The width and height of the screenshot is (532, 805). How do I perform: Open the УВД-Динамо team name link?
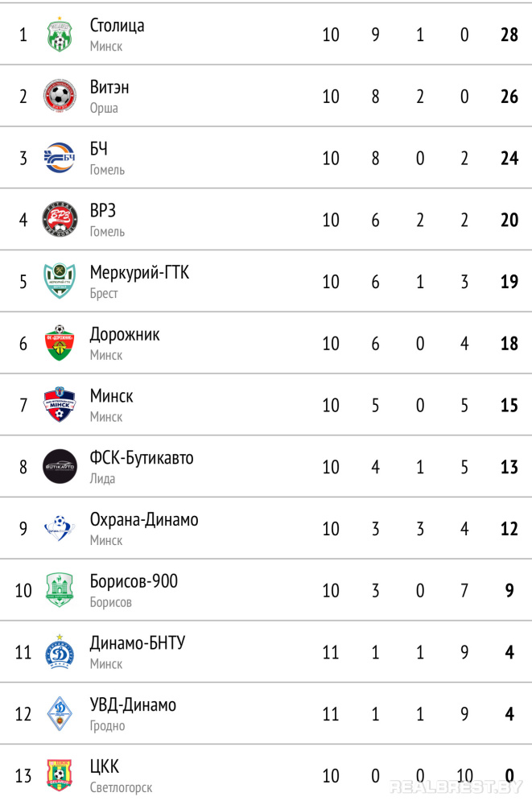tap(133, 705)
